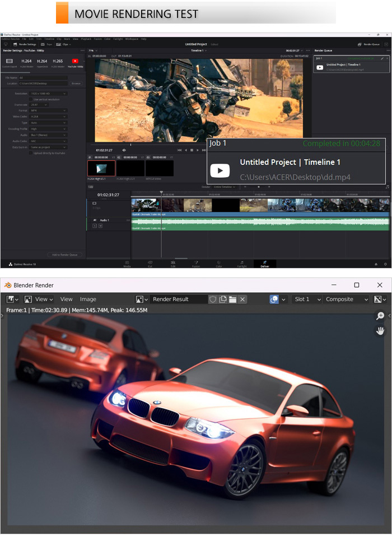Enable Upload directly to YouTube checkbox
The height and width of the screenshot is (536, 392).
30,153
